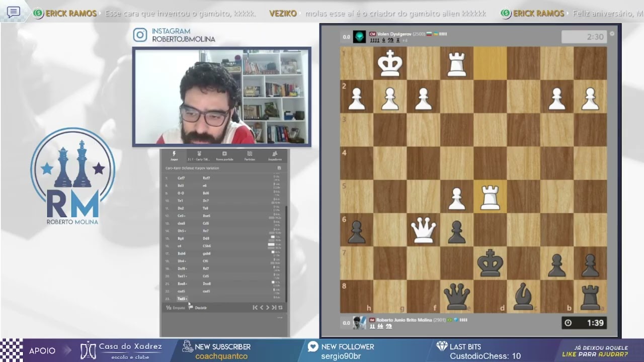Click Caro-Kann Defense: Karpov Variation opening name
This screenshot has height=362, width=644.
tap(192, 168)
